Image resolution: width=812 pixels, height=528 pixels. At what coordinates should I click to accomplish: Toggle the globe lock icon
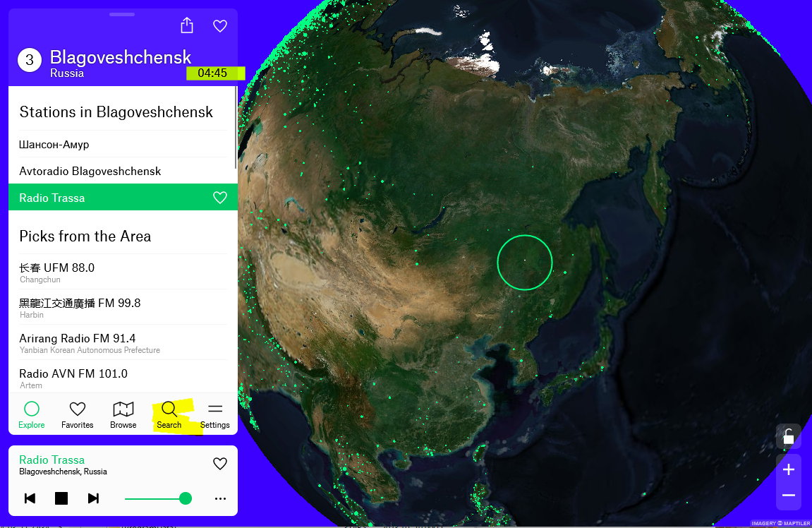click(788, 437)
